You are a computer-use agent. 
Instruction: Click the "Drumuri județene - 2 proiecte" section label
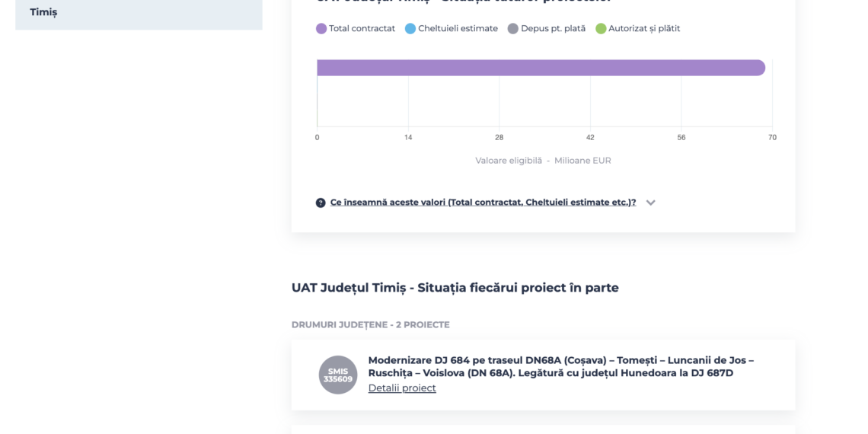[370, 324]
